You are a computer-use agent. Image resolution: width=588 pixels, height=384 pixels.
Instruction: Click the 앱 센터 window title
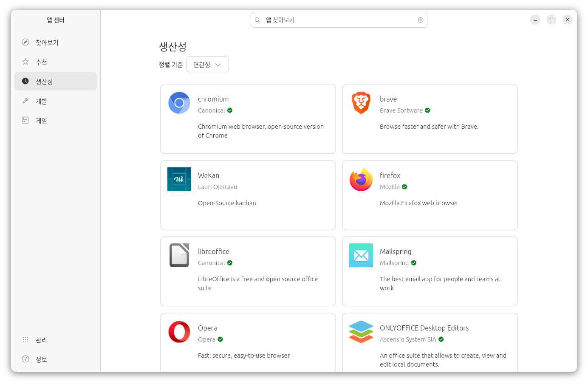click(56, 20)
